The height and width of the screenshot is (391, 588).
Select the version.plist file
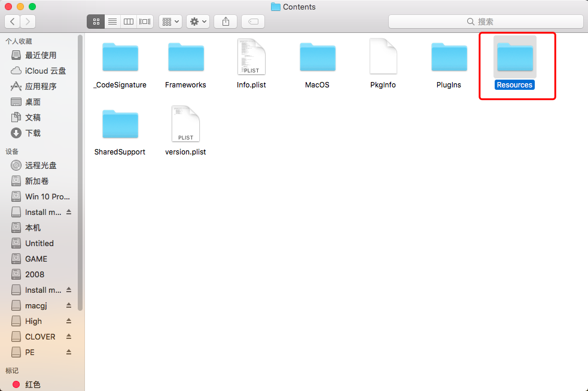[185, 125]
